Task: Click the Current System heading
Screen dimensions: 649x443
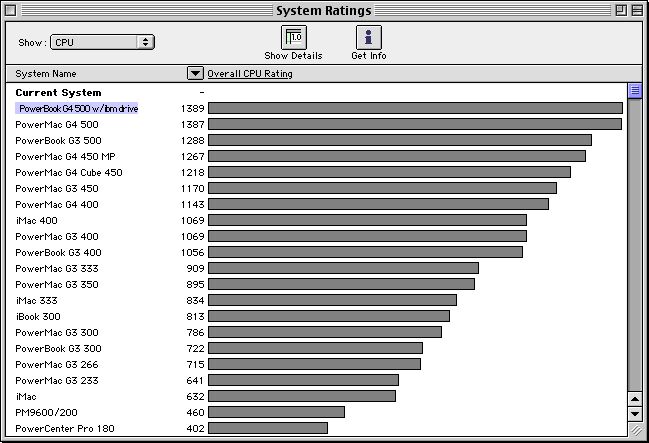Action: (x=58, y=93)
